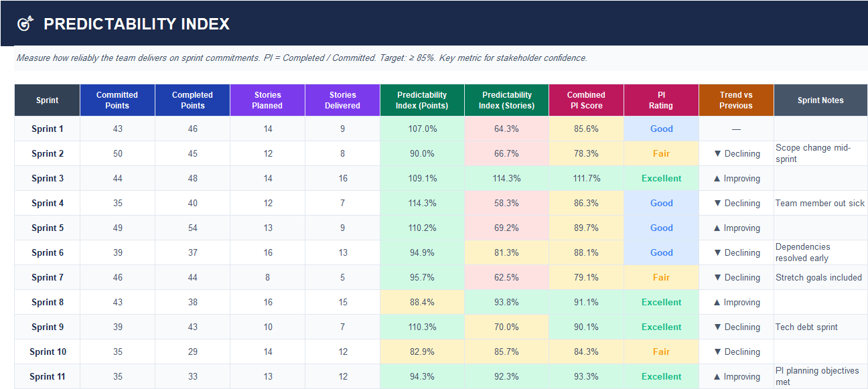This screenshot has height=389, width=868.
Task: Select the Committed Points column header
Action: pos(117,100)
